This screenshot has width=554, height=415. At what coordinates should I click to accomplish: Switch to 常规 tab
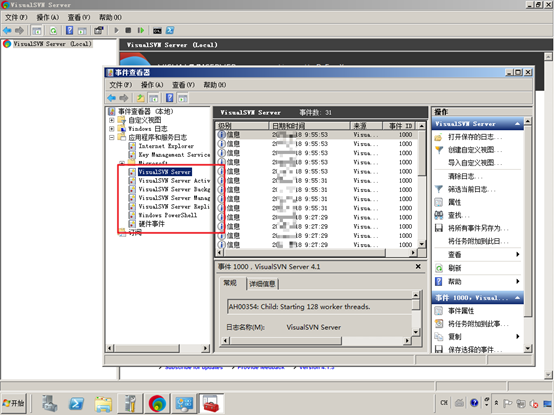230,283
